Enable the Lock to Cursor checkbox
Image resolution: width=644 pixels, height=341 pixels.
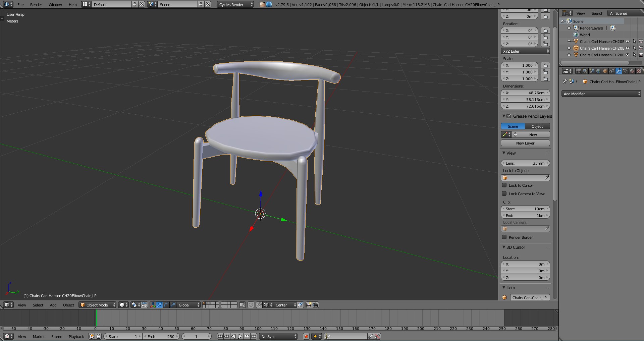point(504,185)
